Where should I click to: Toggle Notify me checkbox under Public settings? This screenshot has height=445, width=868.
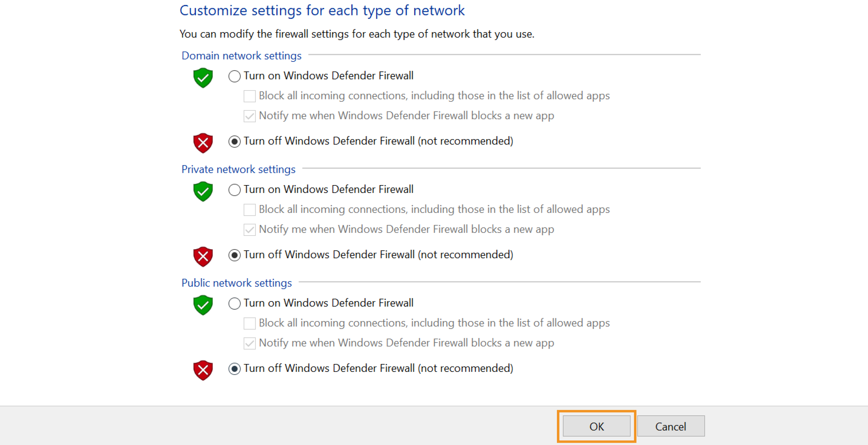pyautogui.click(x=249, y=343)
